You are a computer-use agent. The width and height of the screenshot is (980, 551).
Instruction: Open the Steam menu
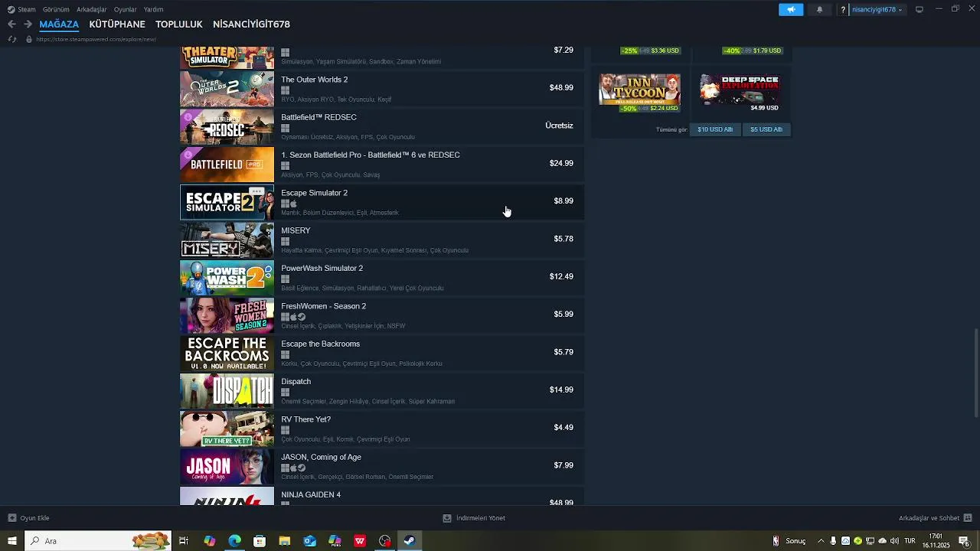pos(27,9)
